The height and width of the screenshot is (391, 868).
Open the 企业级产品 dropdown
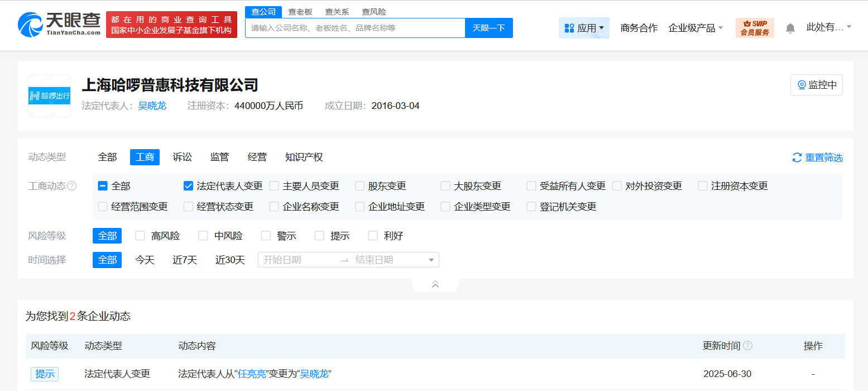point(696,28)
